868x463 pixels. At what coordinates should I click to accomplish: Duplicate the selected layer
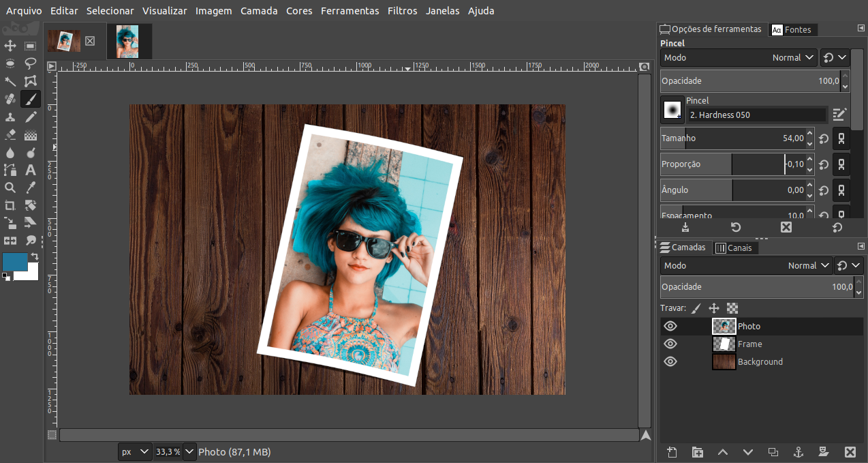(773, 452)
